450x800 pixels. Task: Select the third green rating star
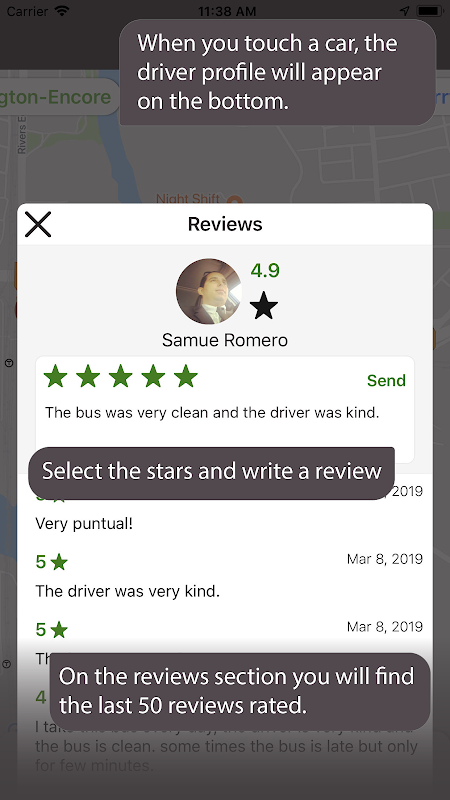click(121, 376)
